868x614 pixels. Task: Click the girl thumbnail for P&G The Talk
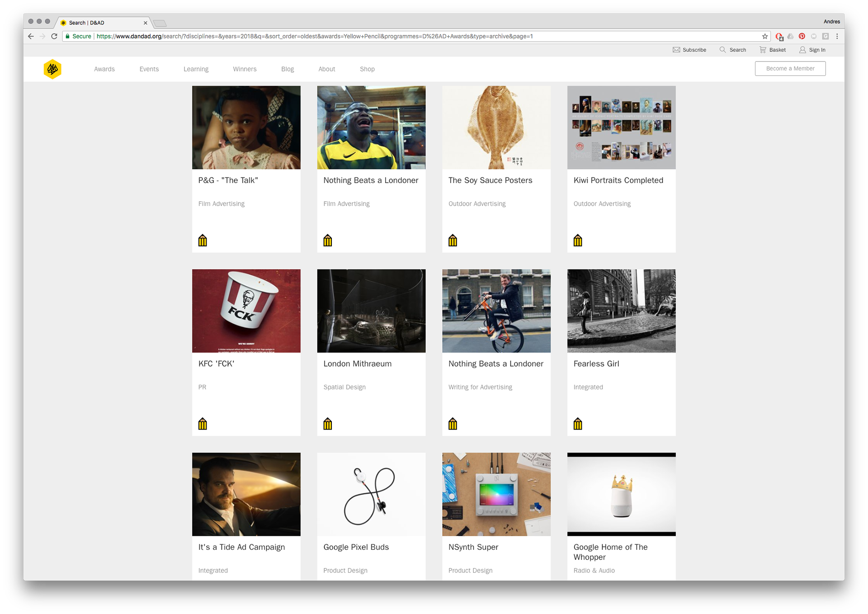pyautogui.click(x=246, y=128)
